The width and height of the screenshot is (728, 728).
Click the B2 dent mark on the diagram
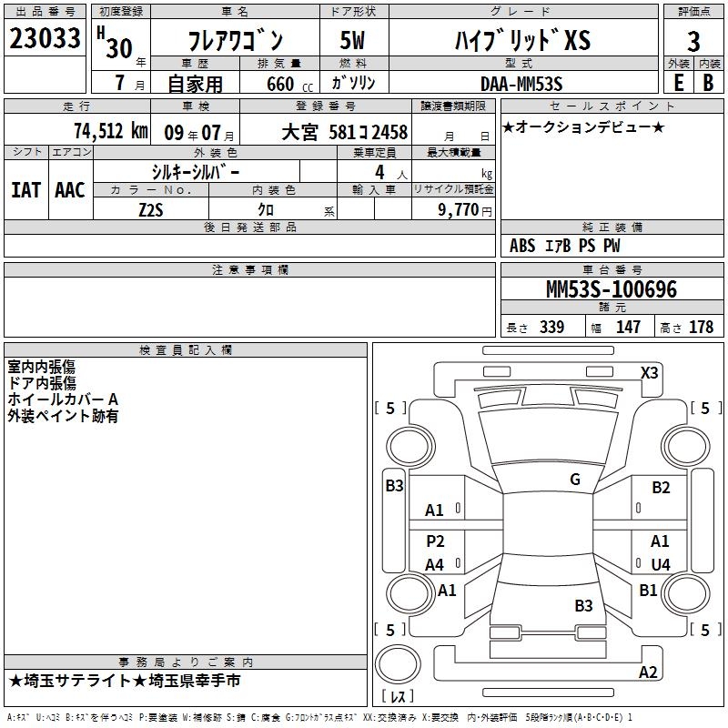point(661,488)
